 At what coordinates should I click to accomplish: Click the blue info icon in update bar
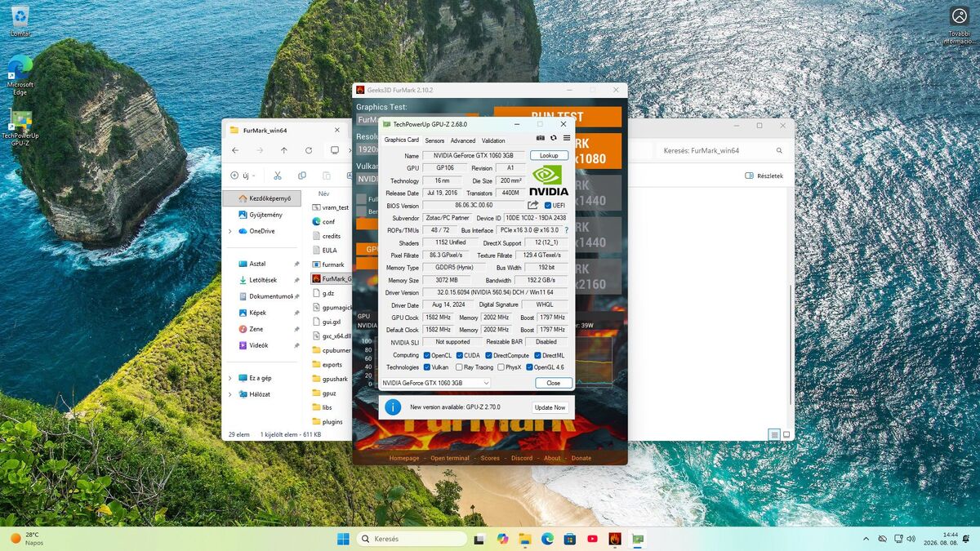(x=393, y=407)
